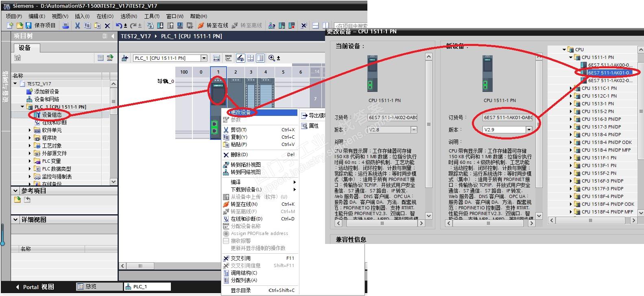The image size is (644, 296).
Task: Click the Upload from device icon
Action: pyautogui.click(x=170, y=26)
